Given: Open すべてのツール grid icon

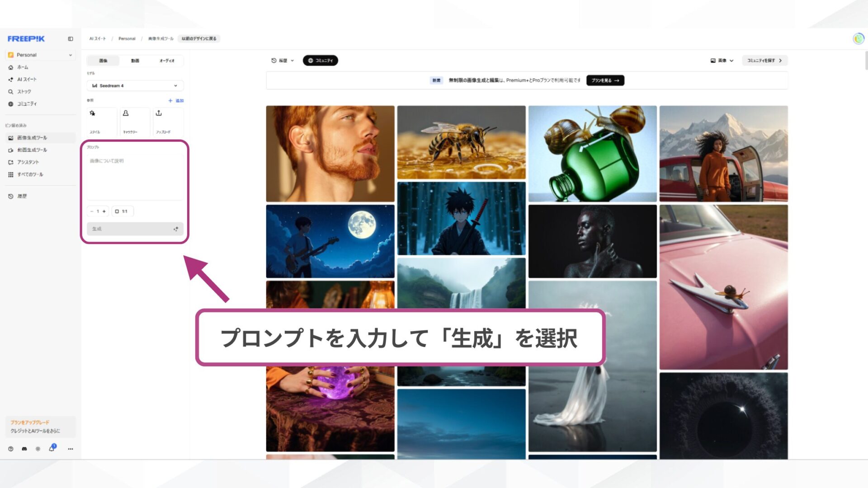Looking at the screenshot, I should (10, 174).
